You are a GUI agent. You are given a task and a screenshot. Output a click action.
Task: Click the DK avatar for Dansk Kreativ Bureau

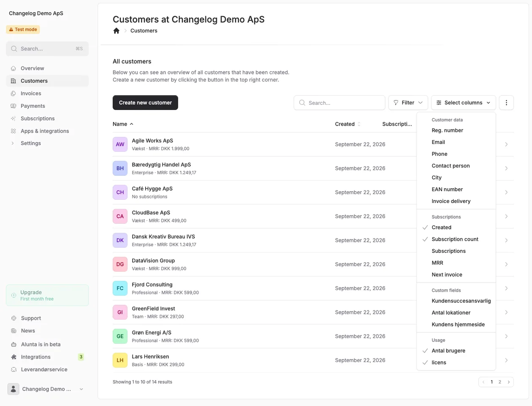pyautogui.click(x=120, y=240)
